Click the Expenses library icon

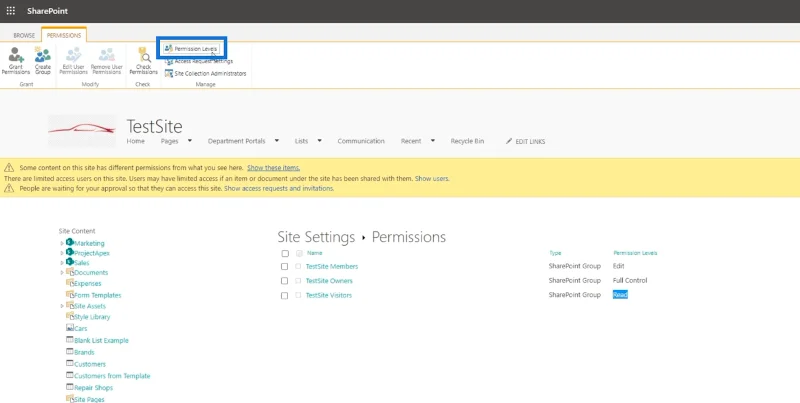click(x=70, y=283)
